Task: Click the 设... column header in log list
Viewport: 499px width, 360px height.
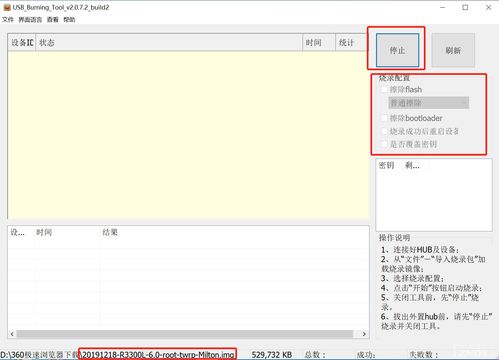Action: point(21,232)
